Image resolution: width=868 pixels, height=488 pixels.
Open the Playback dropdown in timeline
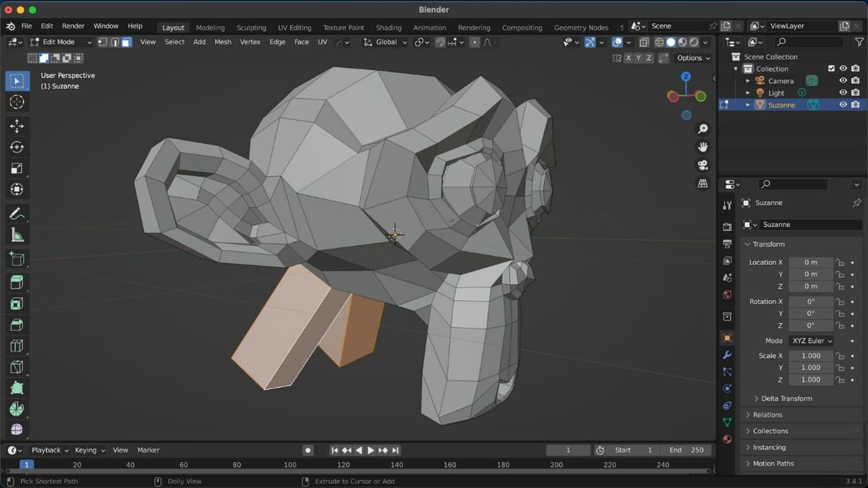(x=48, y=450)
